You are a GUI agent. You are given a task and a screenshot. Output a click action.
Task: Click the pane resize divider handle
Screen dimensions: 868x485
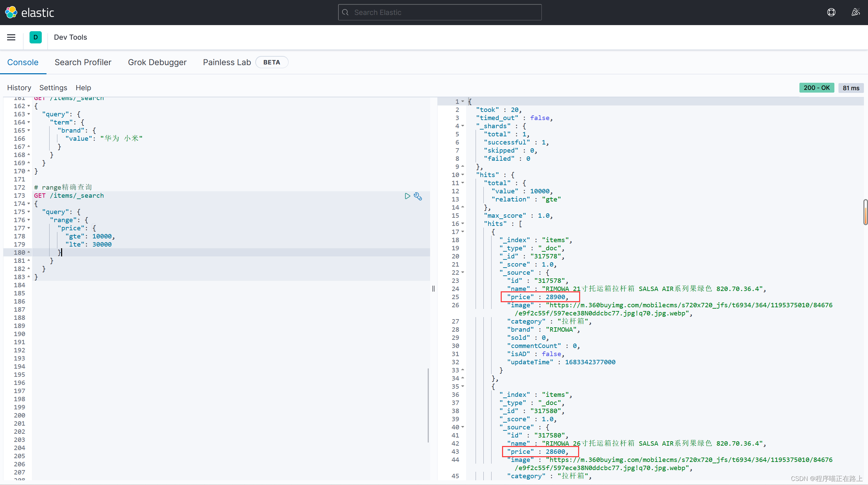(433, 289)
